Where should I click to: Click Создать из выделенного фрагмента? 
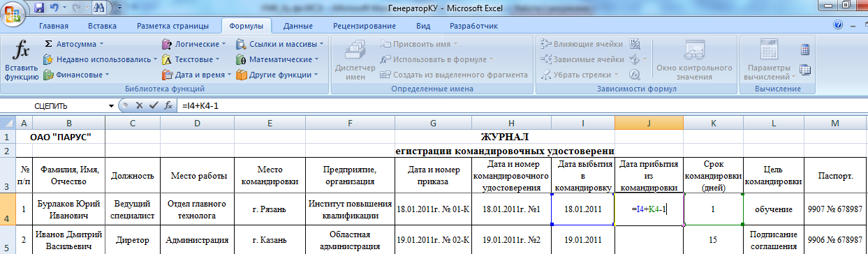(x=454, y=75)
